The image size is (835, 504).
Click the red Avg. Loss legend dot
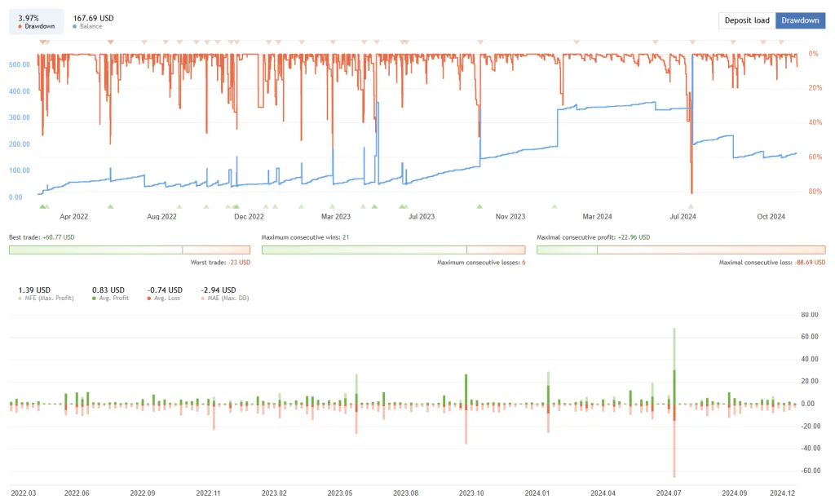click(149, 298)
